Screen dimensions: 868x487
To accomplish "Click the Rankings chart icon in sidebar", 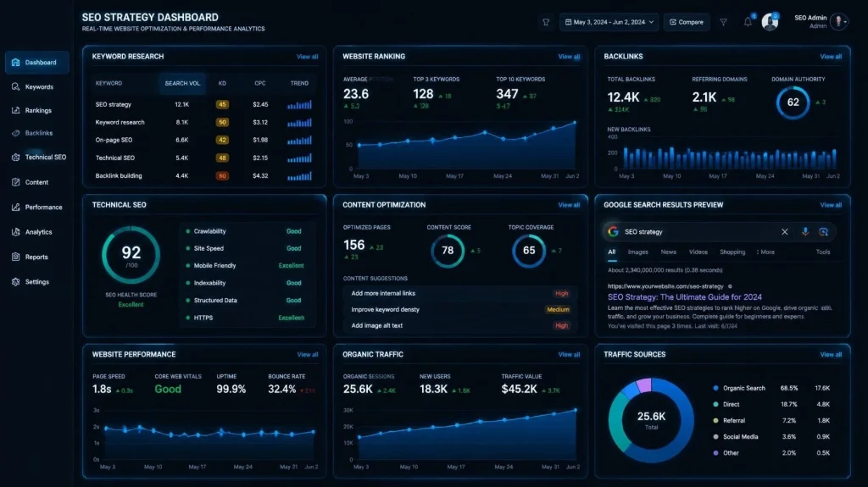I will tap(15, 110).
